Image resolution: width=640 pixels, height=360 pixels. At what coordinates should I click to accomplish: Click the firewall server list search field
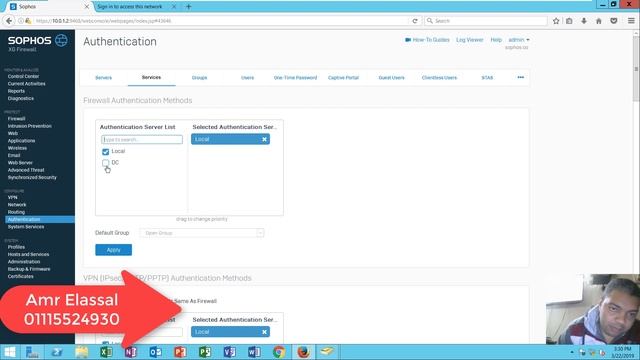coord(142,140)
